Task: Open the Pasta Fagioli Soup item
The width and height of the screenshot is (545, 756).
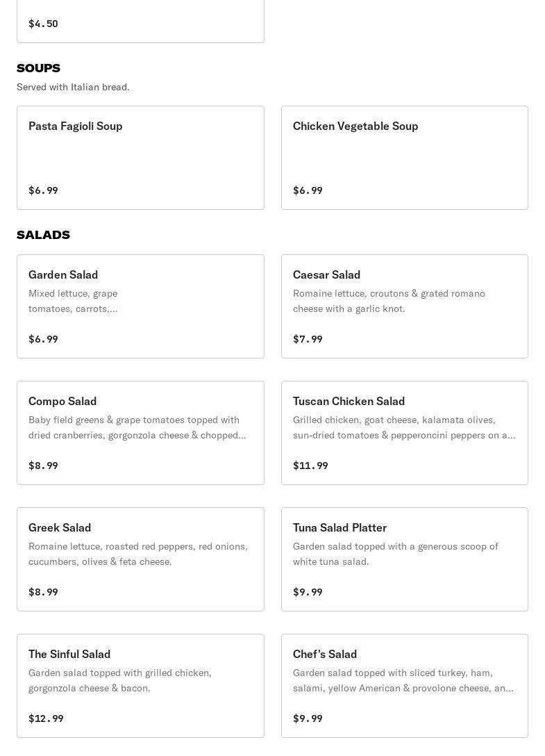Action: [x=140, y=158]
